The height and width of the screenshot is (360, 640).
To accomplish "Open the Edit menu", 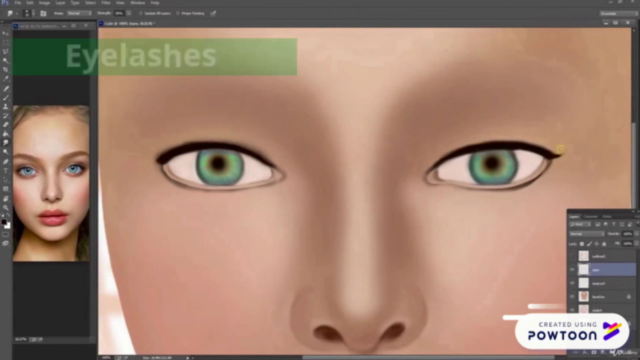I will click(30, 3).
